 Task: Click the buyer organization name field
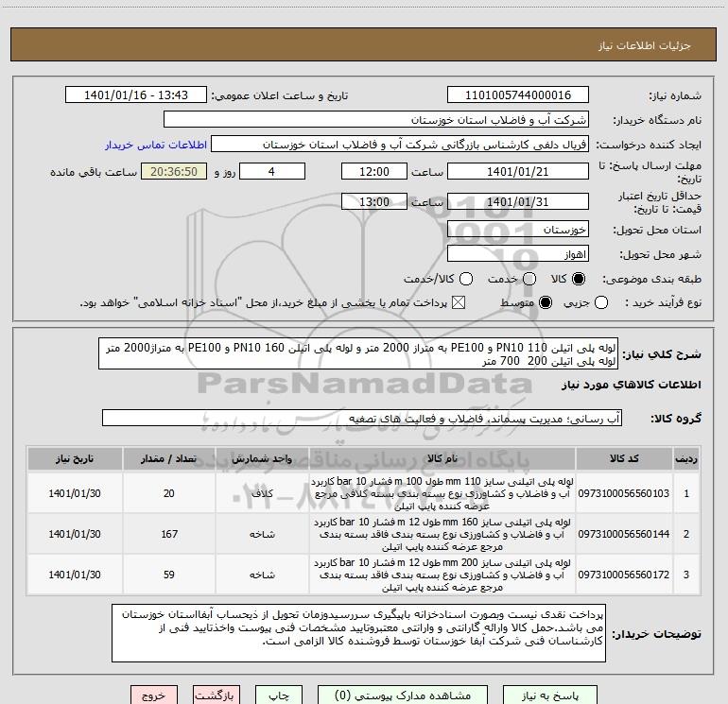[376, 120]
